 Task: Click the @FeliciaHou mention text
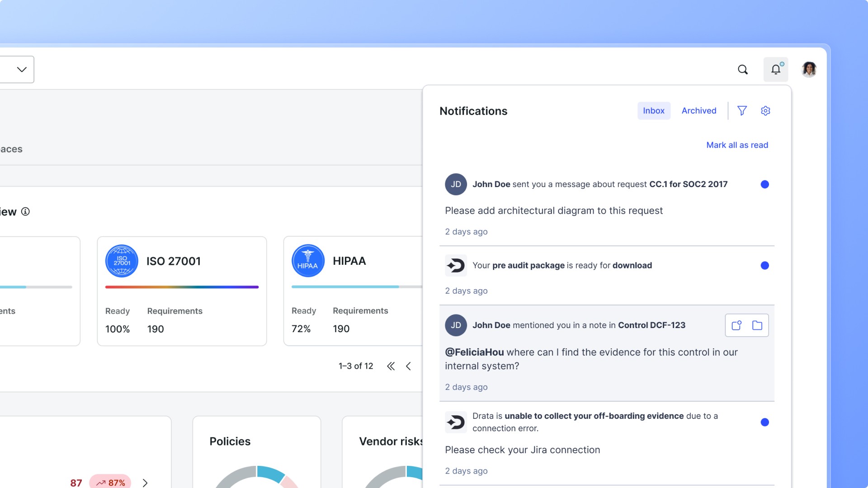pos(474,352)
